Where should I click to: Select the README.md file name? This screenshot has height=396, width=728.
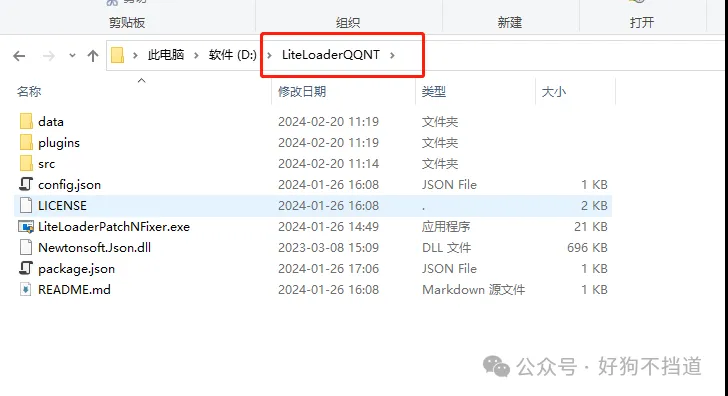74,290
